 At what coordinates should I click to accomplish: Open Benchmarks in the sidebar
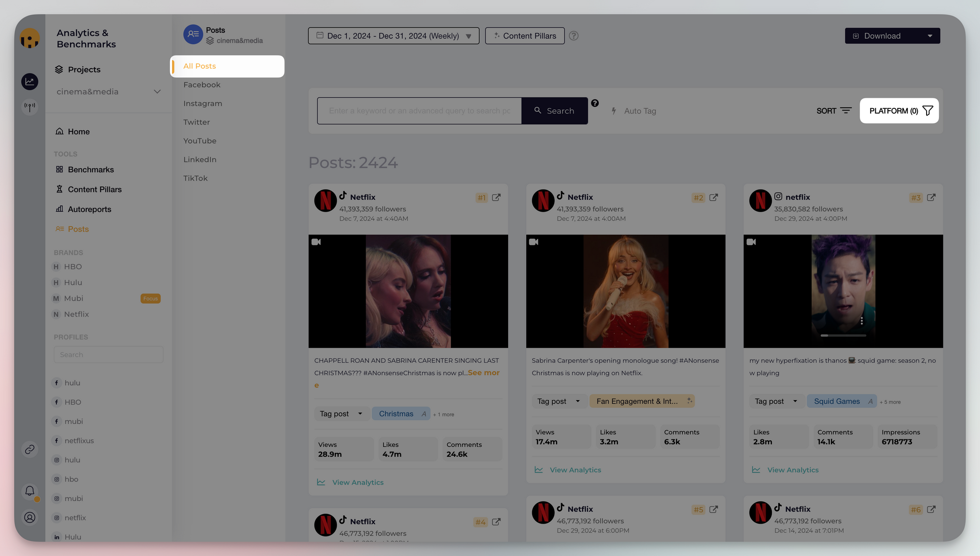tap(85, 169)
